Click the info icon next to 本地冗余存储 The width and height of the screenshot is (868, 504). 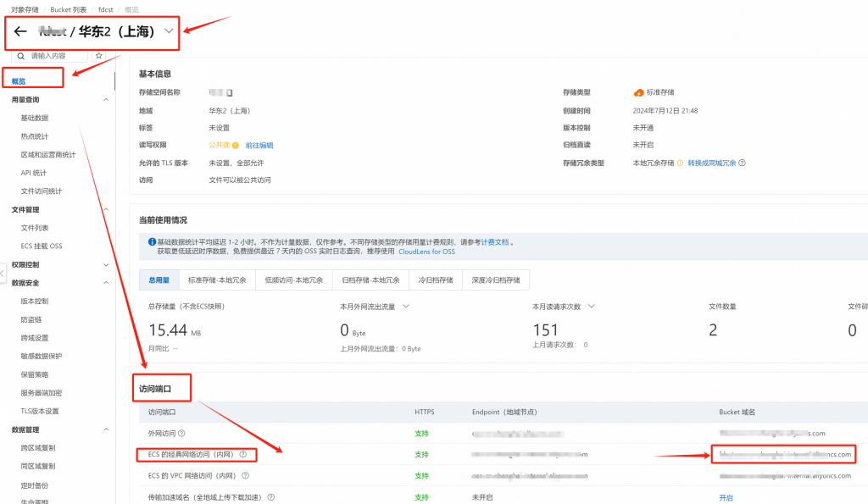click(x=680, y=163)
